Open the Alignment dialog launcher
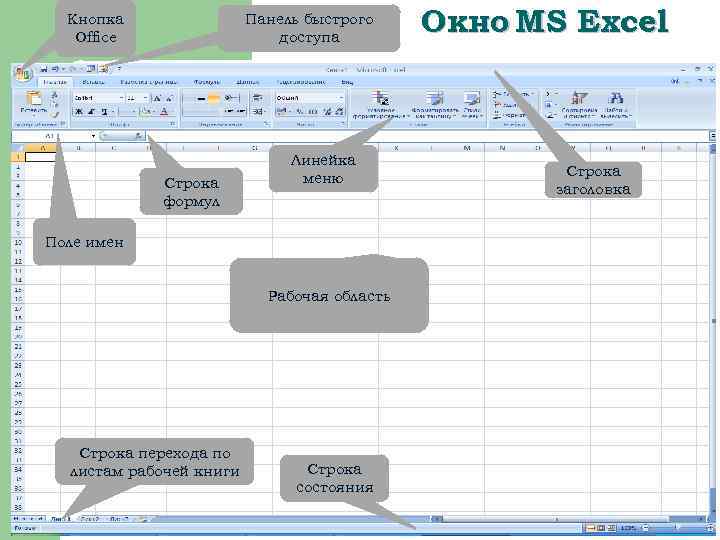 coord(267,124)
